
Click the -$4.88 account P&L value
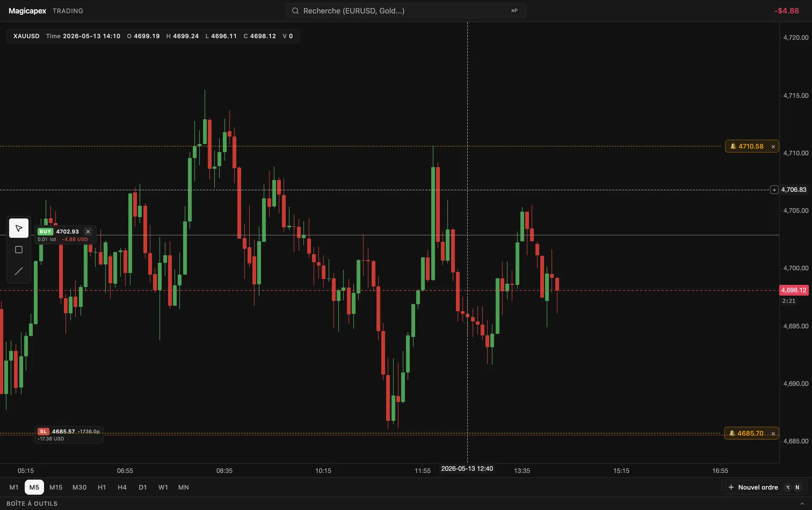point(786,11)
